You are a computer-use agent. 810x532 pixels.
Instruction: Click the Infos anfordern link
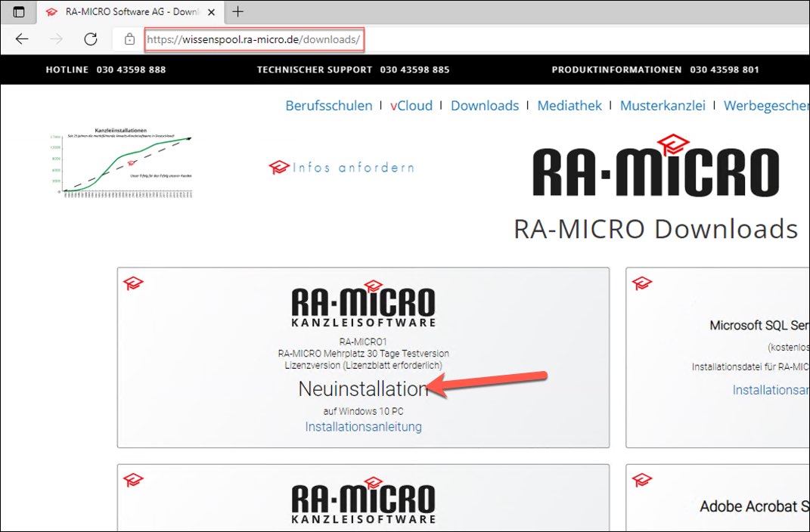pos(341,167)
